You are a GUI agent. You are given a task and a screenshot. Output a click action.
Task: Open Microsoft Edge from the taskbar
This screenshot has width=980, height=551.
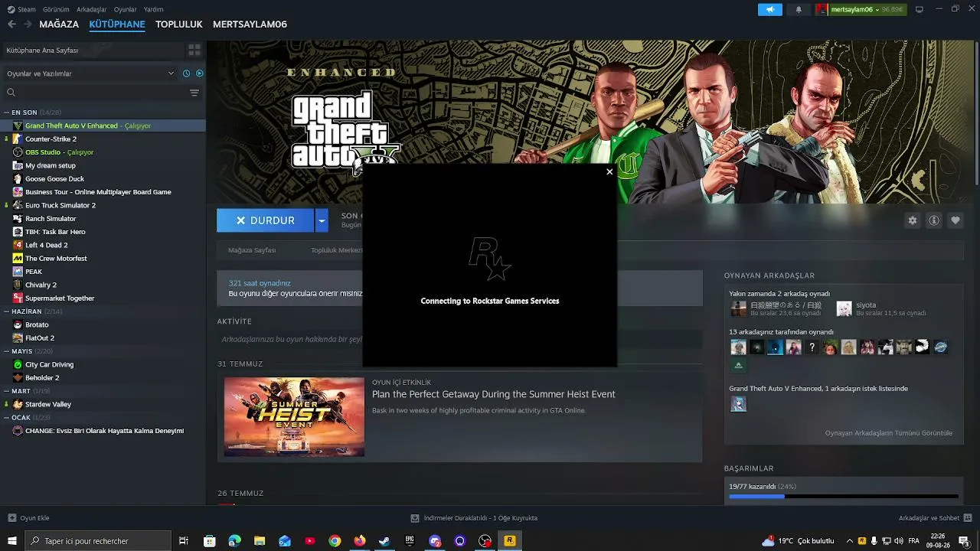tap(234, 541)
